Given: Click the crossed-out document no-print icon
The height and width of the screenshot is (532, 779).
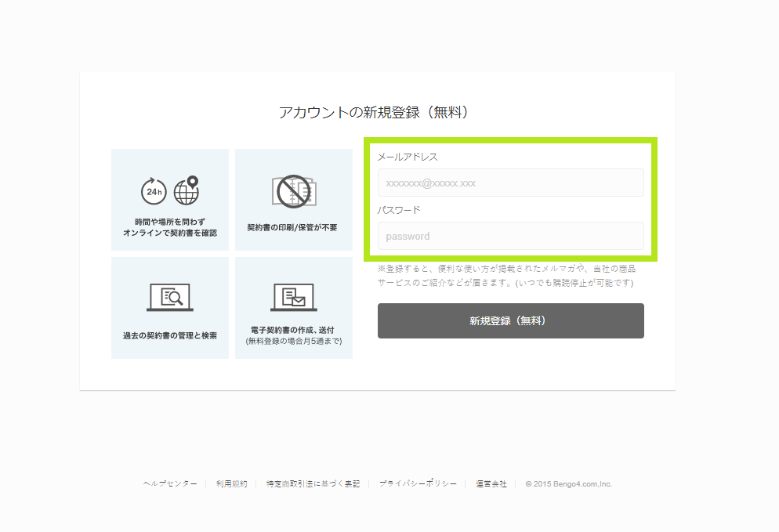Looking at the screenshot, I should 294,191.
